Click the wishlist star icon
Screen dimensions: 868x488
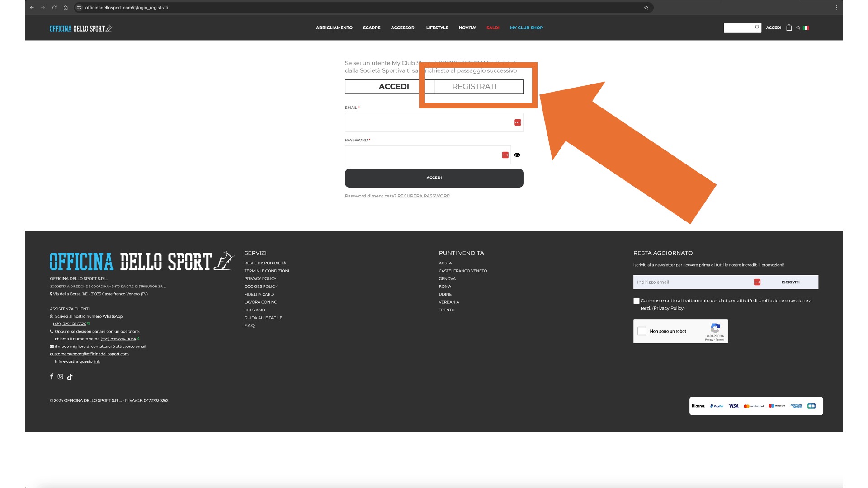click(797, 28)
